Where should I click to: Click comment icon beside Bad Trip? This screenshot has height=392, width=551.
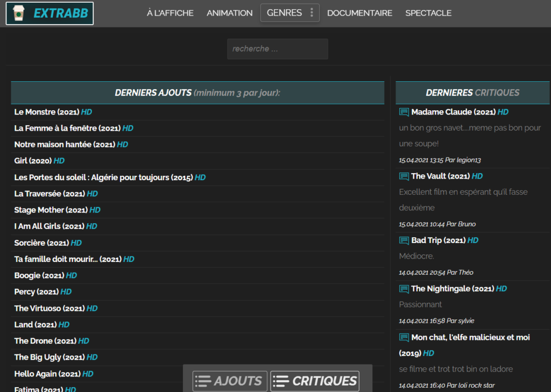[404, 240]
